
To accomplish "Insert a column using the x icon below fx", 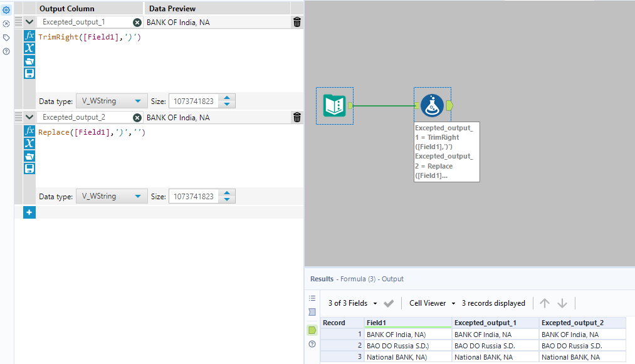I will (x=29, y=48).
